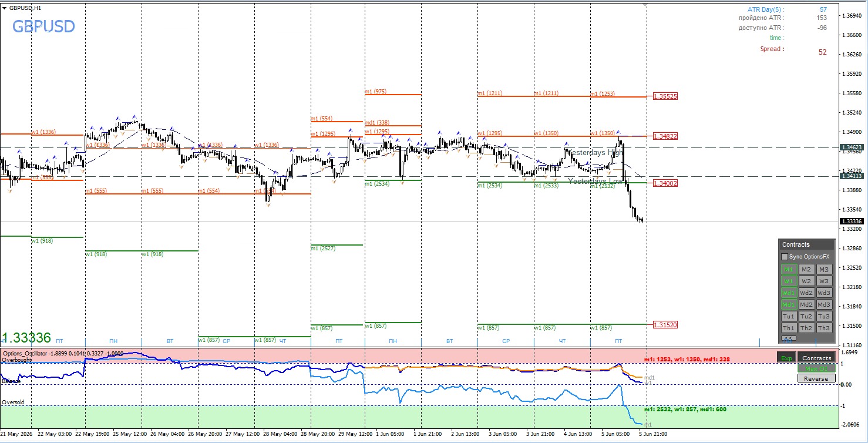
Task: Toggle the Th1 contract button
Action: [789, 328]
